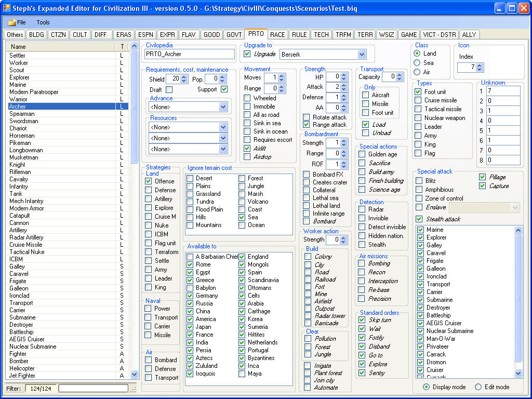Image resolution: width=532 pixels, height=399 pixels.
Task: Select Display mode radio button
Action: [427, 387]
